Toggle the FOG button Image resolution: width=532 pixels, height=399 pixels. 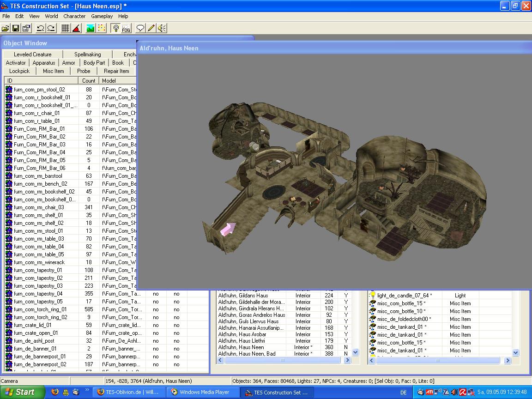[x=126, y=28]
